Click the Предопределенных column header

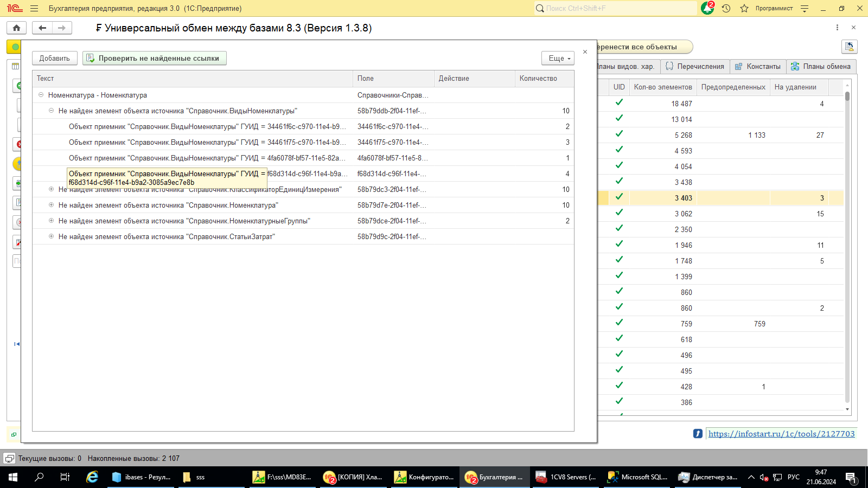click(733, 87)
